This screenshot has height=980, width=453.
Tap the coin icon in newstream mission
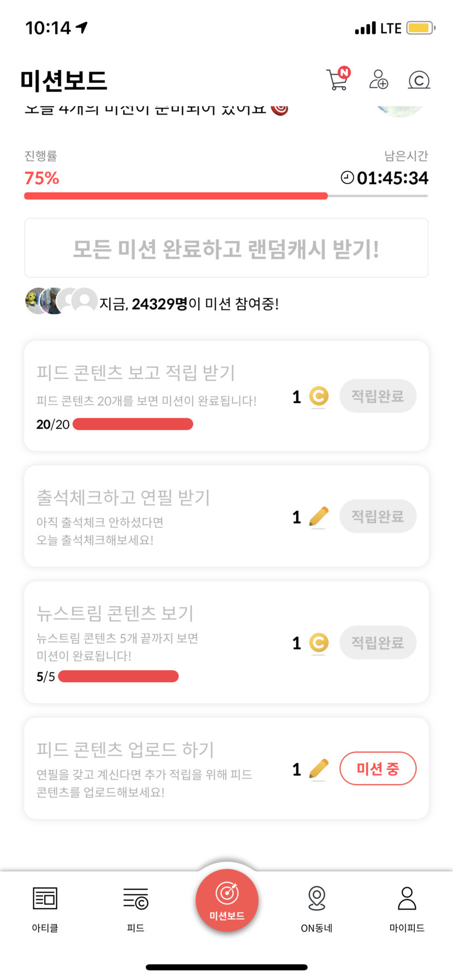tap(319, 643)
